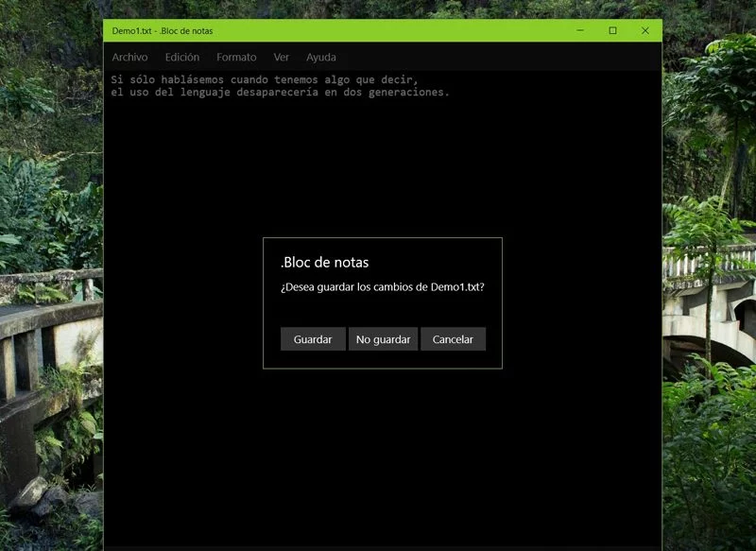This screenshot has width=756, height=551.
Task: Open the Formato menu
Action: 236,58
